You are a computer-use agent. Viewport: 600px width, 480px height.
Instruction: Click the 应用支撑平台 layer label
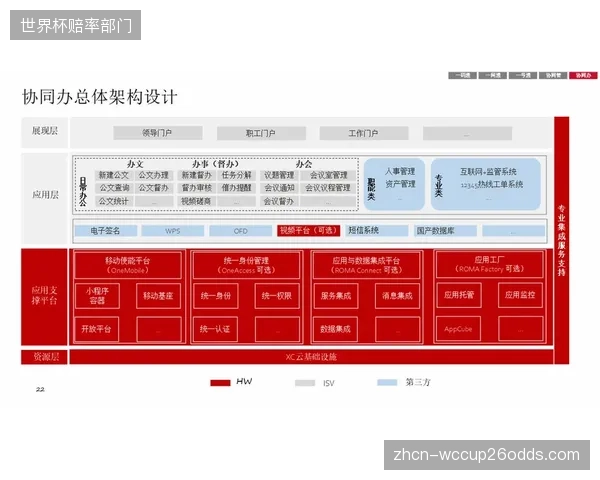(x=44, y=296)
